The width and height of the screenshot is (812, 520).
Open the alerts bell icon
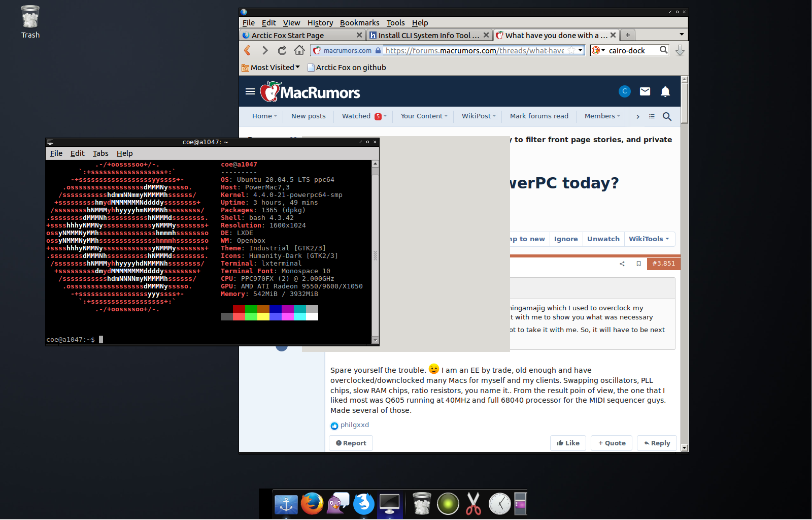(665, 91)
